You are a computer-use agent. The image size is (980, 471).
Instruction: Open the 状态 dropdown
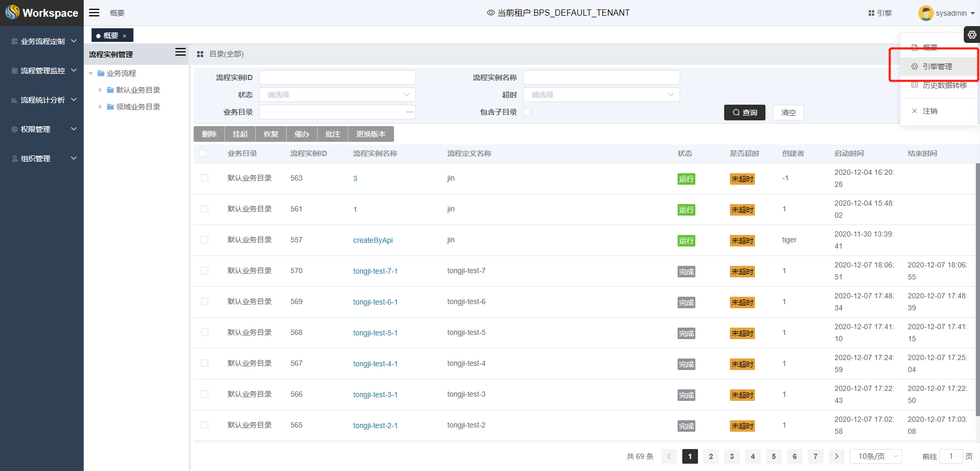pos(337,95)
